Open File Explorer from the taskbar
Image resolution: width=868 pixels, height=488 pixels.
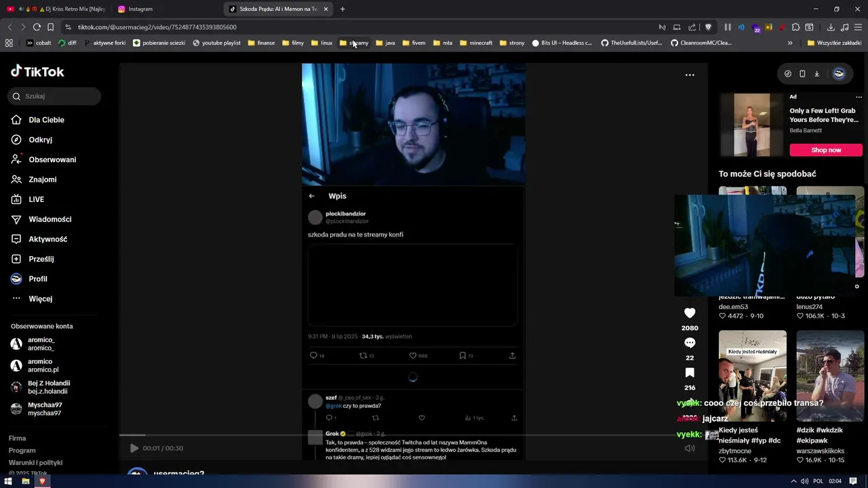tap(26, 481)
